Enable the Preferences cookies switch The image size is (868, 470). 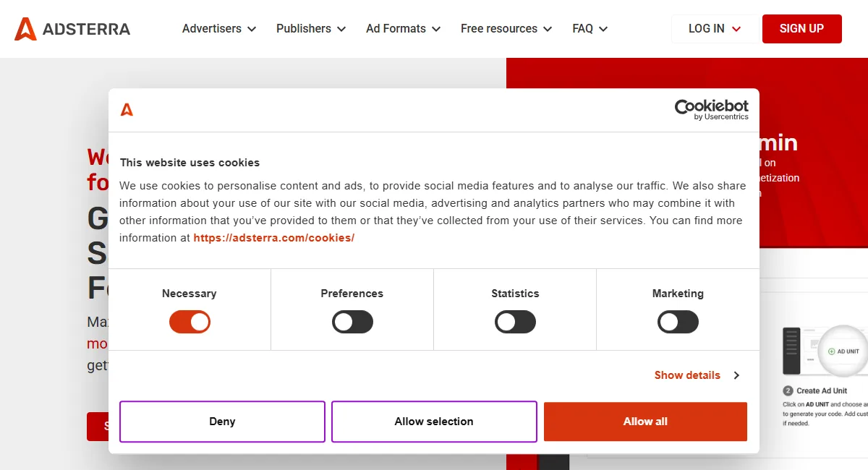tap(352, 322)
